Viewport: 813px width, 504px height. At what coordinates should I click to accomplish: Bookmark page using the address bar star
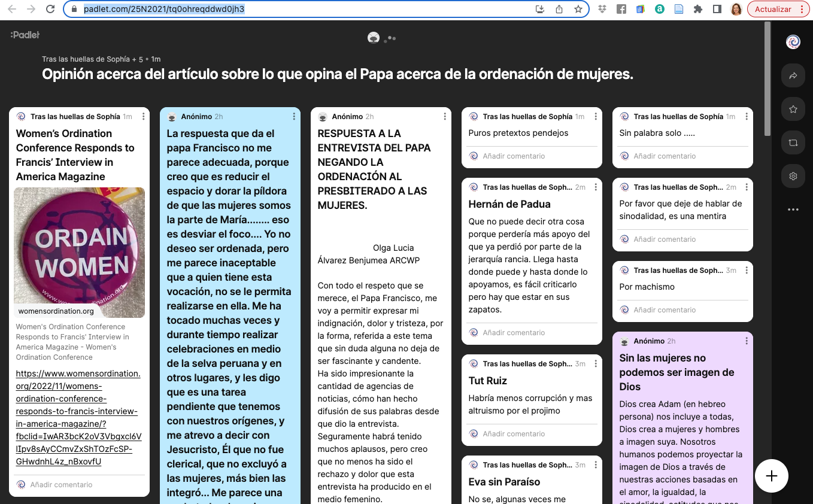point(578,9)
